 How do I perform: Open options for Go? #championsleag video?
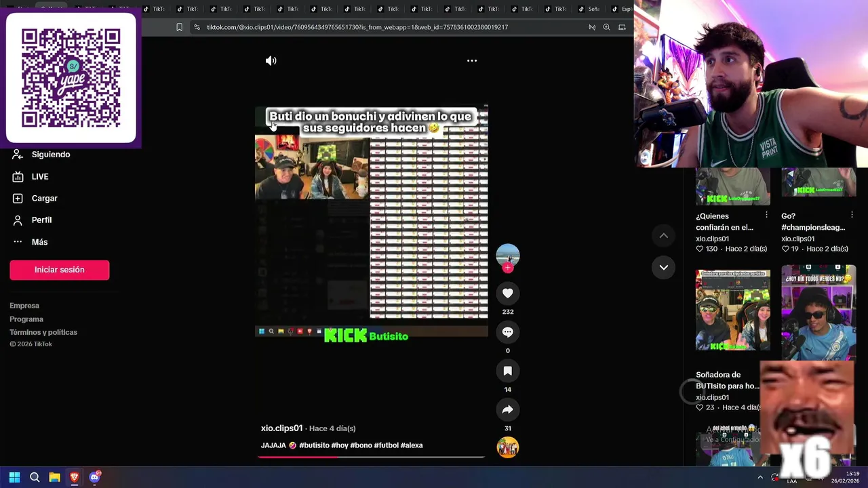pyautogui.click(x=852, y=215)
